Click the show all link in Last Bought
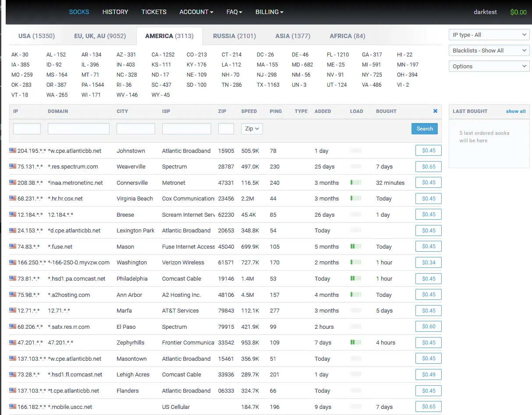Viewport: 532px width, 415px height. pos(515,111)
